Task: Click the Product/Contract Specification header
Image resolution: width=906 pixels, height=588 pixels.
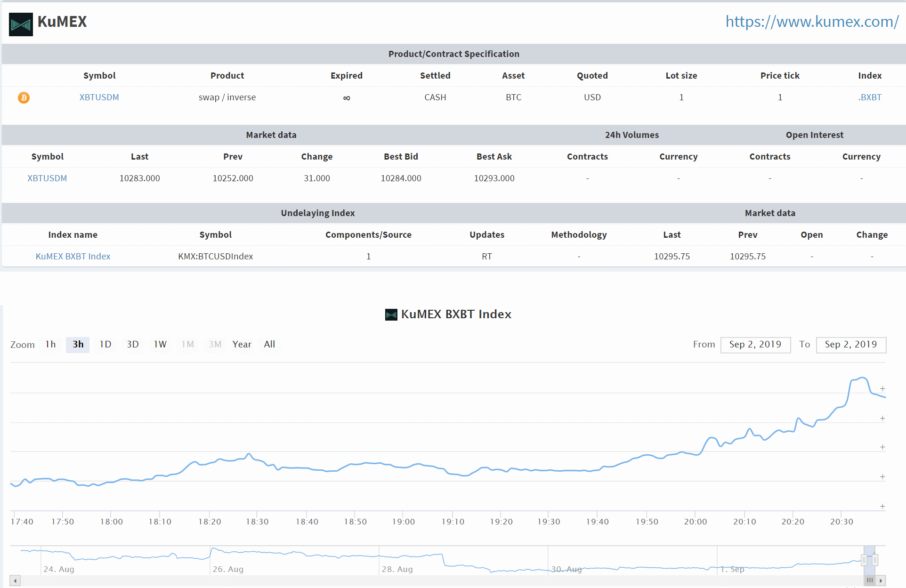Action: (454, 54)
